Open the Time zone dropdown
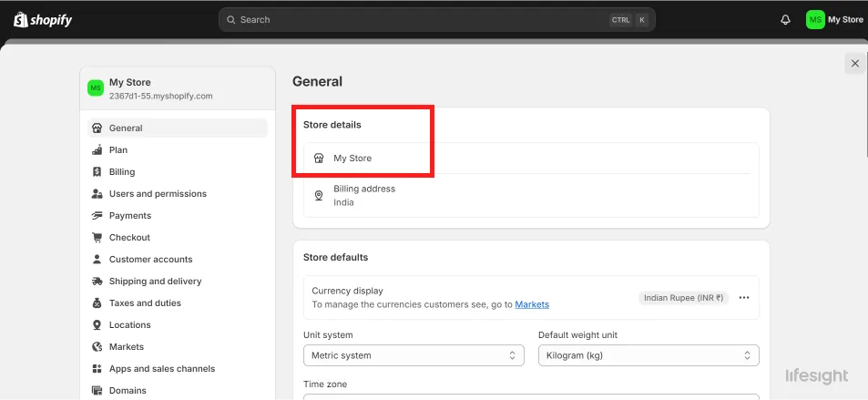Image resolution: width=868 pixels, height=400 pixels. pos(531,396)
